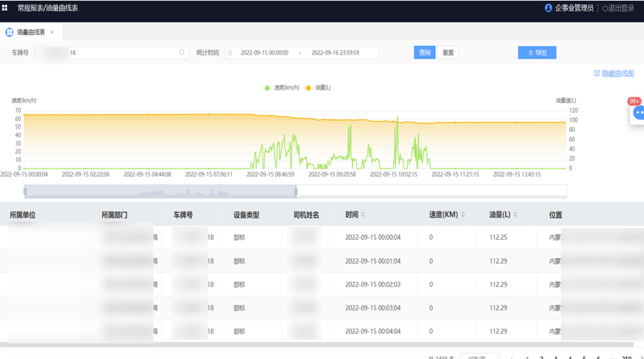Click the 位置 column header

(x=556, y=215)
